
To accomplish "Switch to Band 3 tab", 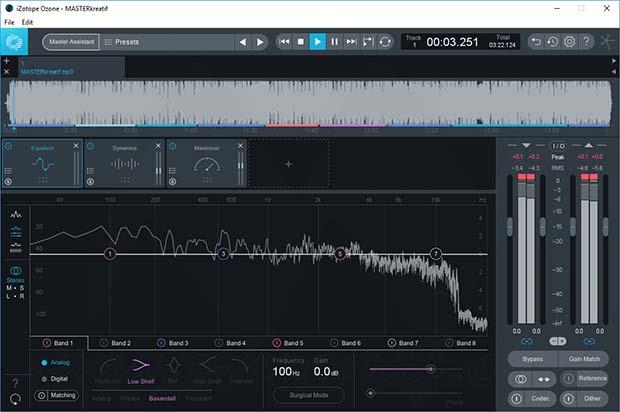I will coord(173,343).
